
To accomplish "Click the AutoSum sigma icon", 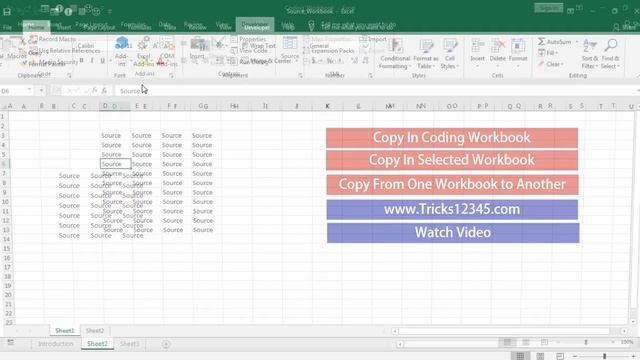I will [541, 42].
